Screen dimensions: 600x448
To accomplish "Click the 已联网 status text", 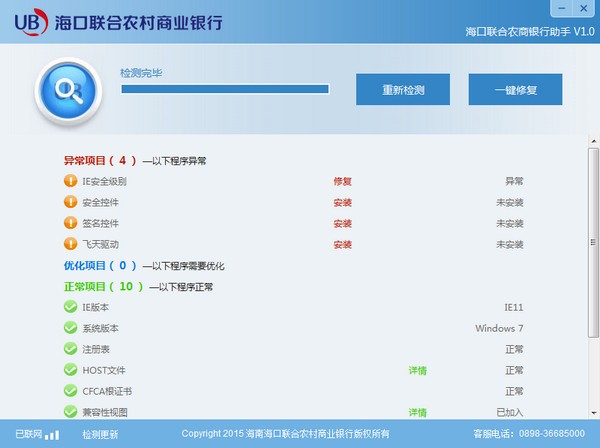I will [29, 434].
